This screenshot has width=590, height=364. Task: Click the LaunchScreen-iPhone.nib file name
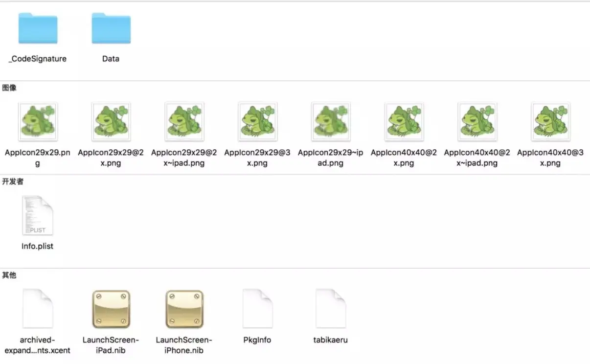(184, 345)
